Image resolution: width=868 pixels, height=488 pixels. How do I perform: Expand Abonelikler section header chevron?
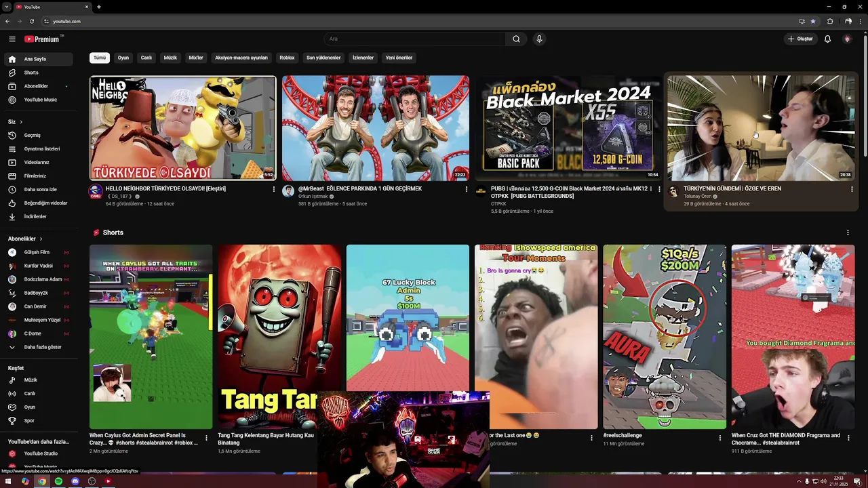click(41, 239)
